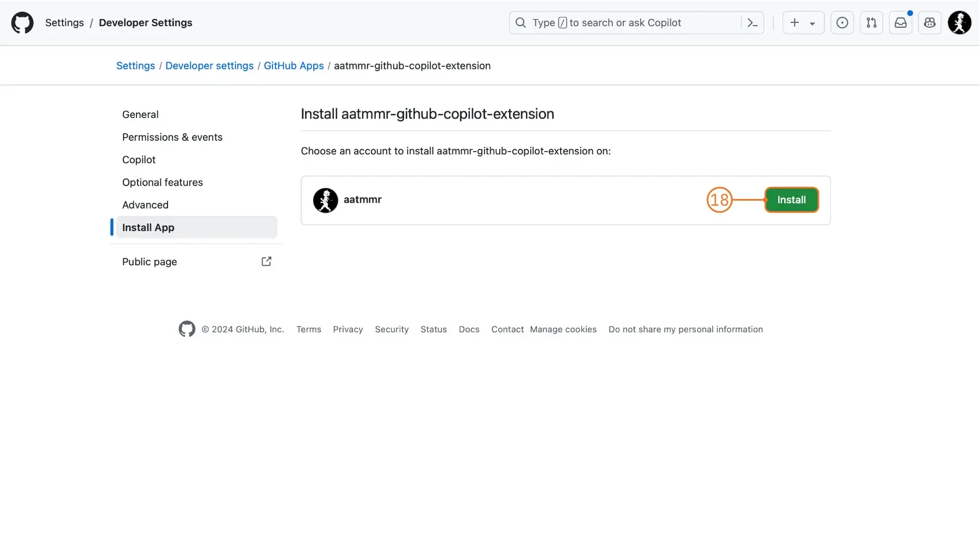Open the Privacy footer link
Image resolution: width=980 pixels, height=535 pixels.
coord(348,329)
